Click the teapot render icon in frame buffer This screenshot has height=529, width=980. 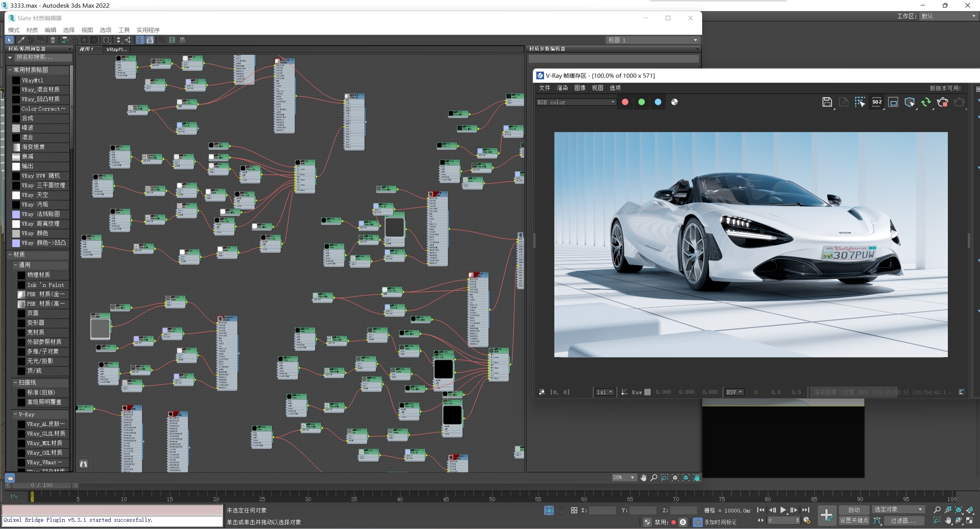click(942, 102)
